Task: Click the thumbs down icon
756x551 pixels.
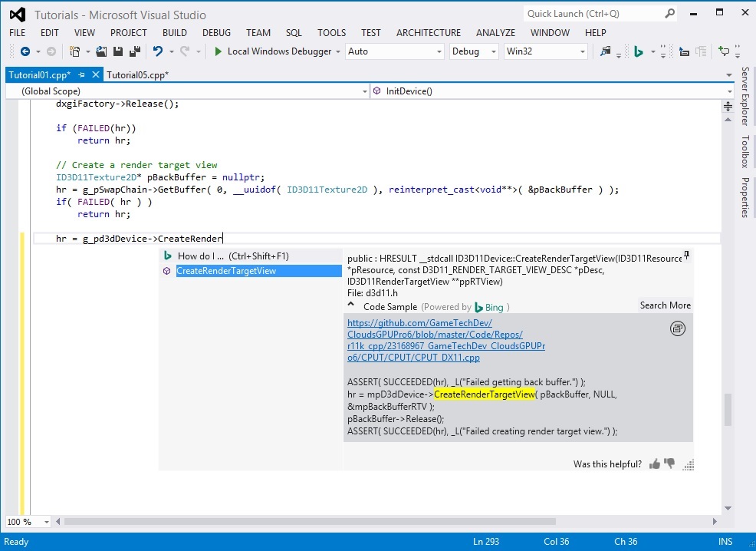Action: tap(669, 464)
